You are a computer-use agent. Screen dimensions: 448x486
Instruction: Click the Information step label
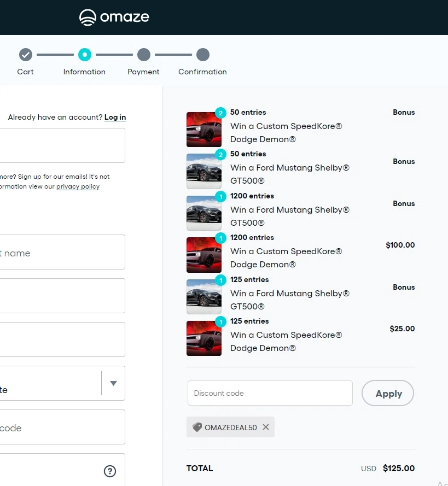[x=84, y=72]
